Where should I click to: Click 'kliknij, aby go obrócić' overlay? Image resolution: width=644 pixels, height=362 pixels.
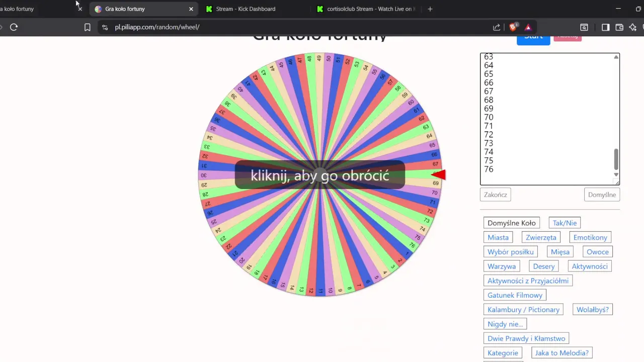click(x=320, y=175)
